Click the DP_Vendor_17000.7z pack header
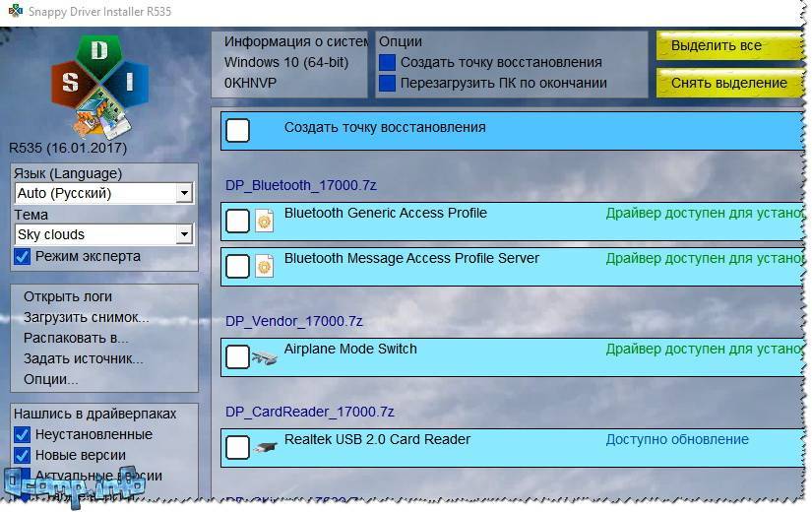812x512 pixels. pos(294,321)
